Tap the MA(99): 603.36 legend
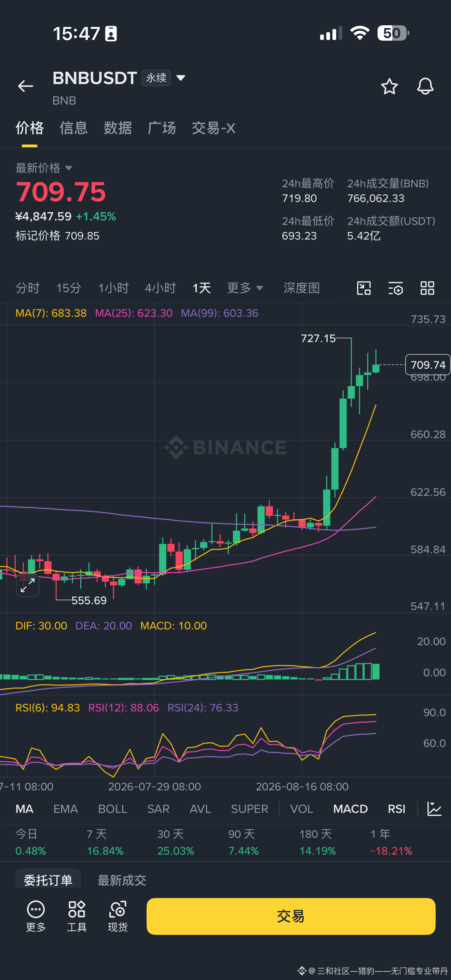The image size is (451, 980). point(219,313)
